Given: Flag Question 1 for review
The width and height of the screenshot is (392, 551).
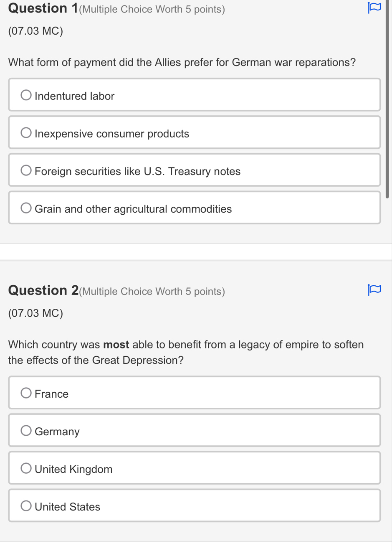Looking at the screenshot, I should pyautogui.click(x=374, y=8).
